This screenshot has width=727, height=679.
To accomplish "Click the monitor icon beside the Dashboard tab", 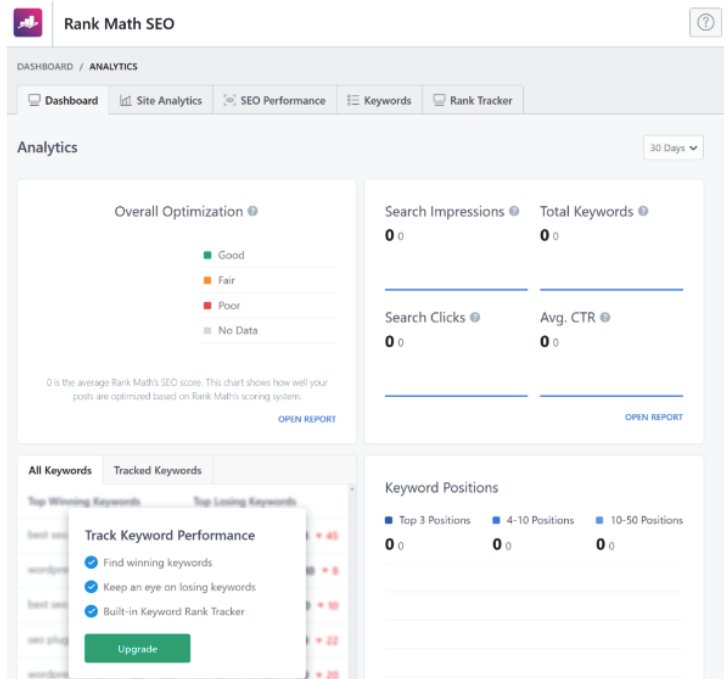I will (34, 100).
